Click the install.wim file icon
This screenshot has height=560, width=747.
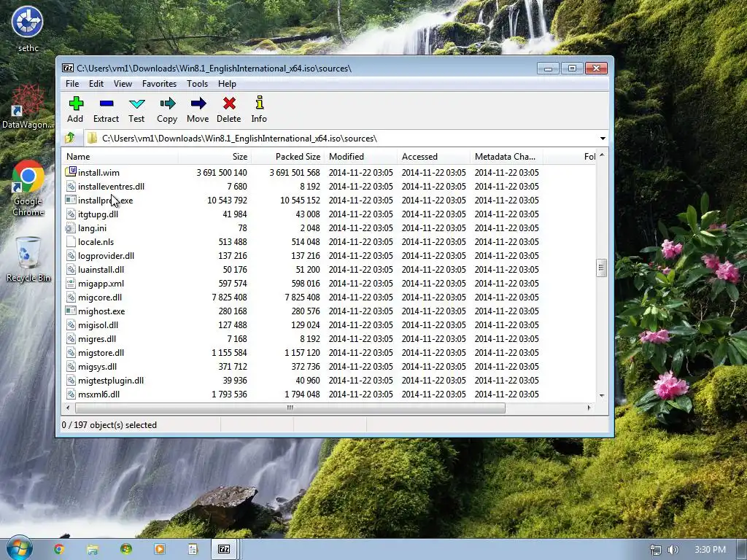[x=71, y=172]
